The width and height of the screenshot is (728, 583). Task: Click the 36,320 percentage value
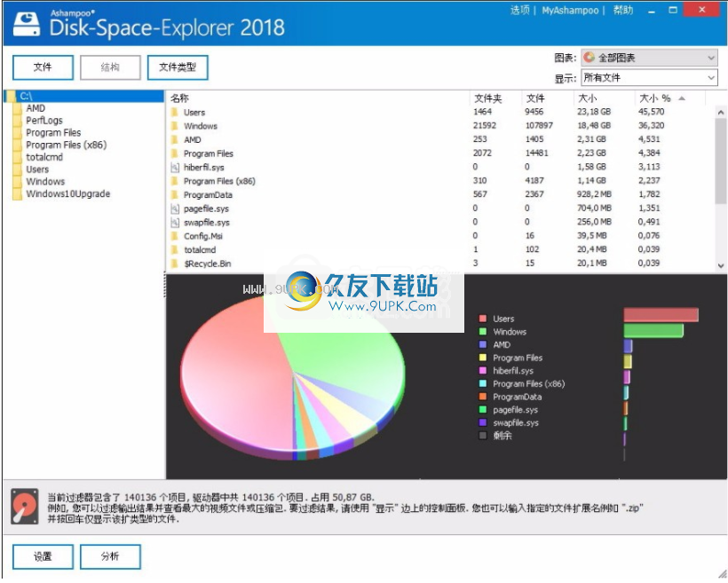651,126
